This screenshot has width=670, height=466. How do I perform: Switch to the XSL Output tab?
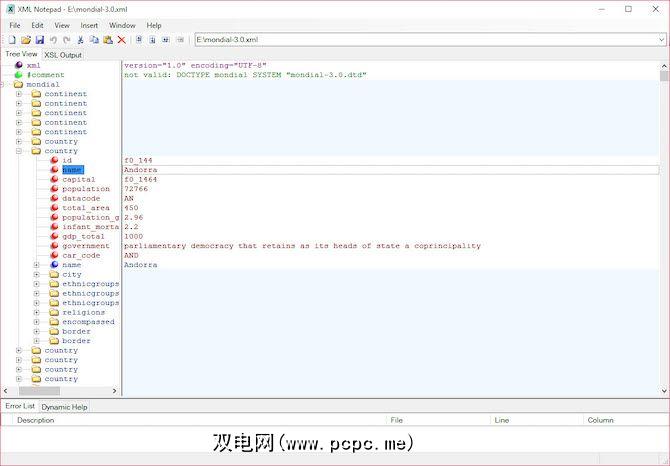click(63, 55)
